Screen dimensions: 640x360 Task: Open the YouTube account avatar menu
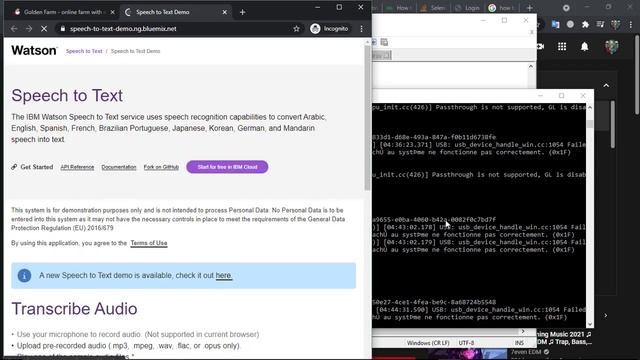(x=611, y=47)
